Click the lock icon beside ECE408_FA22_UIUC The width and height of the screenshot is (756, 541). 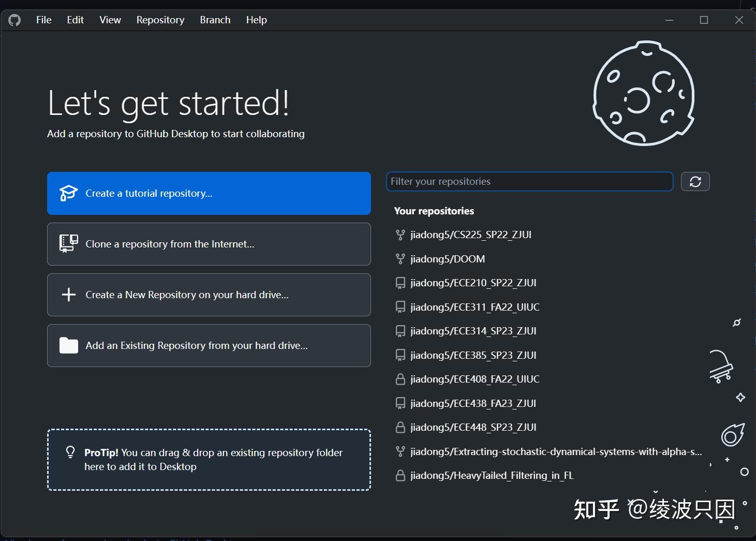[400, 379]
